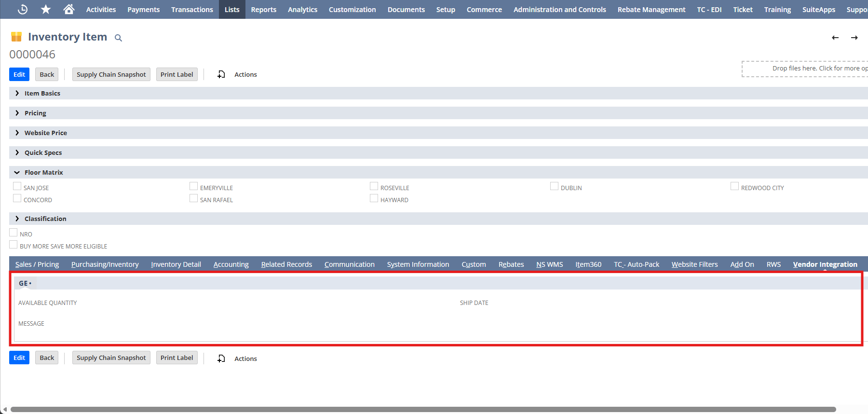Click the horizontal scrollbar at bottom
The width and height of the screenshot is (868, 414).
(422, 410)
